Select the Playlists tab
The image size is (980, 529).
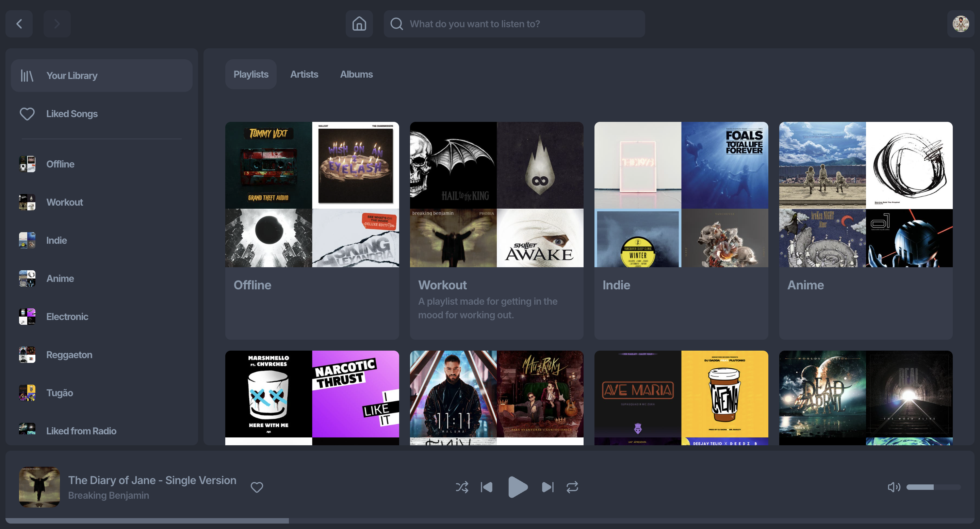tap(251, 74)
